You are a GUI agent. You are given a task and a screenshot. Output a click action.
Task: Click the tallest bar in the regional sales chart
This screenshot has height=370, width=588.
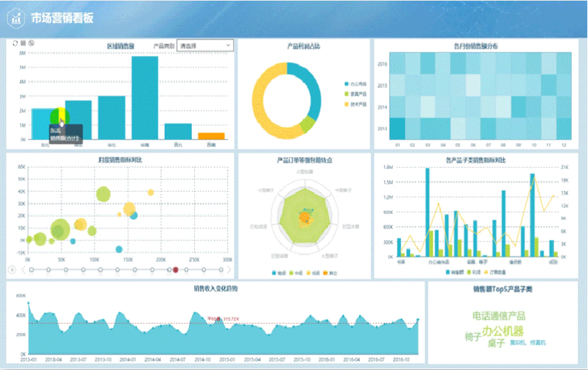[x=144, y=97]
